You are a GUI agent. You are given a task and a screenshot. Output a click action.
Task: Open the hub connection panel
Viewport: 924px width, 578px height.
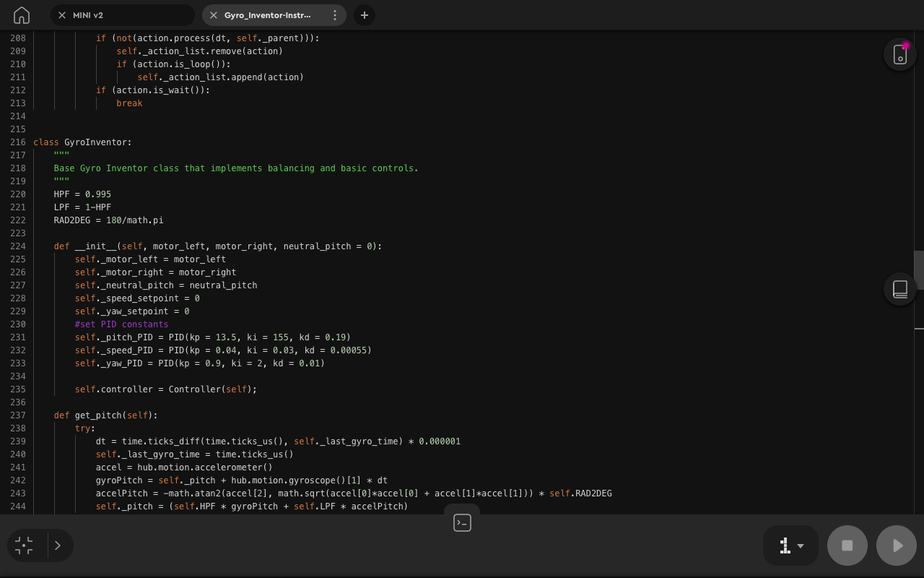pyautogui.click(x=899, y=54)
